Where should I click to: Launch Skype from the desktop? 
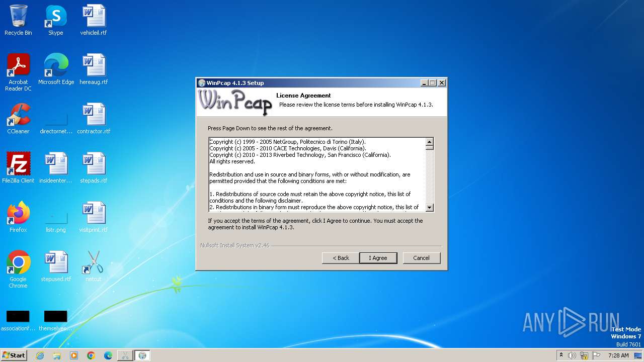pyautogui.click(x=55, y=20)
